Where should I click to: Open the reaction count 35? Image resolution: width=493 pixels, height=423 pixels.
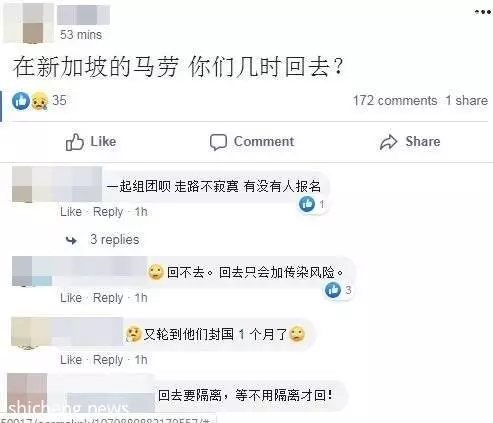click(x=59, y=100)
